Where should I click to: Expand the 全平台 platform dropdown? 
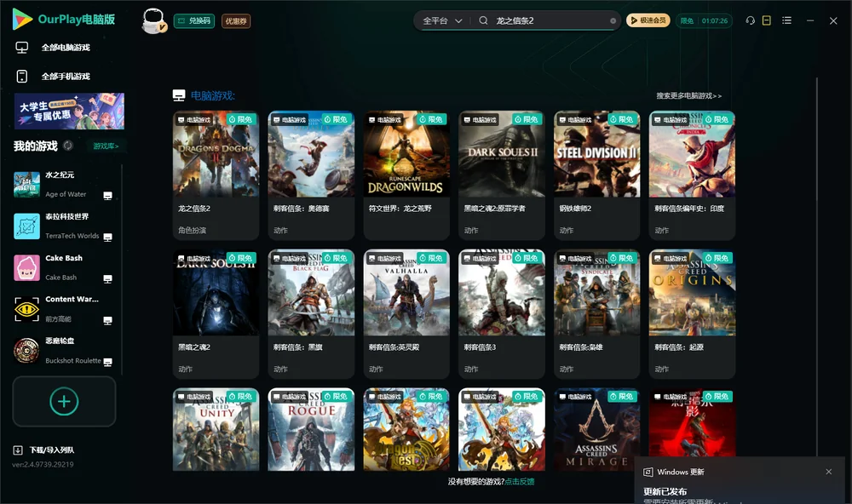442,20
